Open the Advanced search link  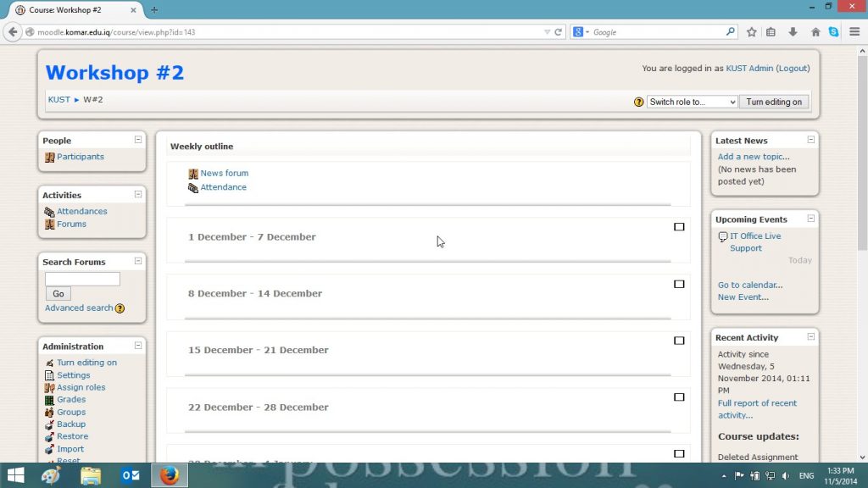tap(79, 308)
